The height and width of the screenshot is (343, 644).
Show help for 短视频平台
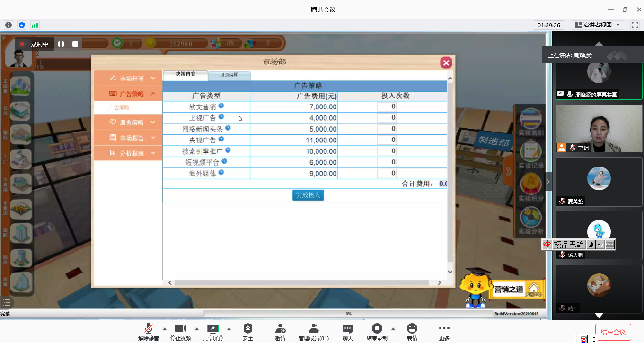click(224, 161)
